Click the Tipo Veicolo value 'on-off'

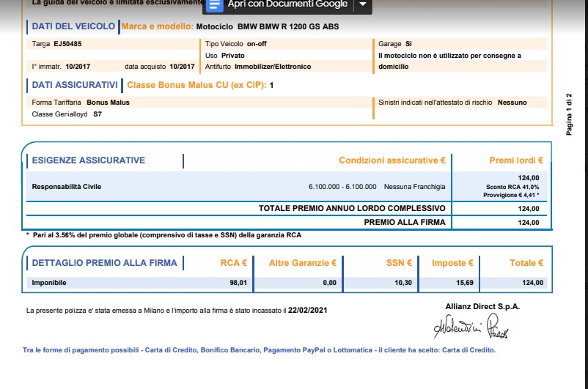point(257,44)
